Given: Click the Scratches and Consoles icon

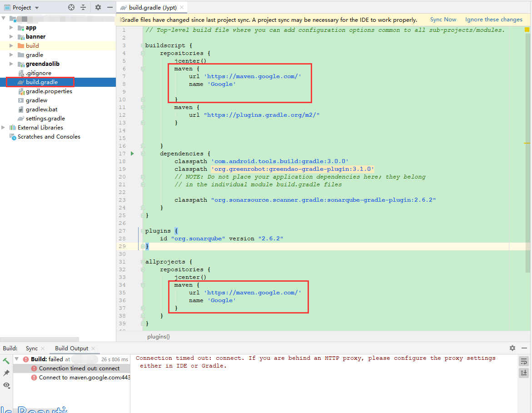Looking at the screenshot, I should tap(13, 137).
